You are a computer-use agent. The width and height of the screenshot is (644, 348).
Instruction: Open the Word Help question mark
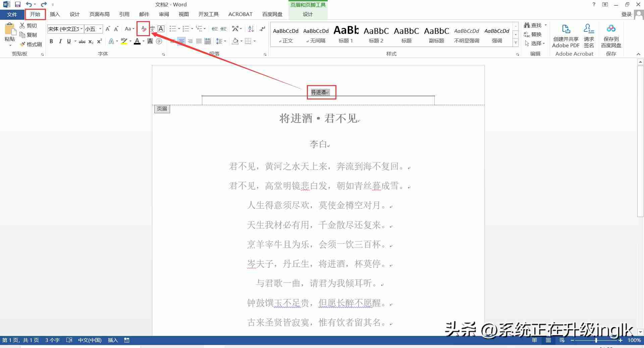click(594, 4)
